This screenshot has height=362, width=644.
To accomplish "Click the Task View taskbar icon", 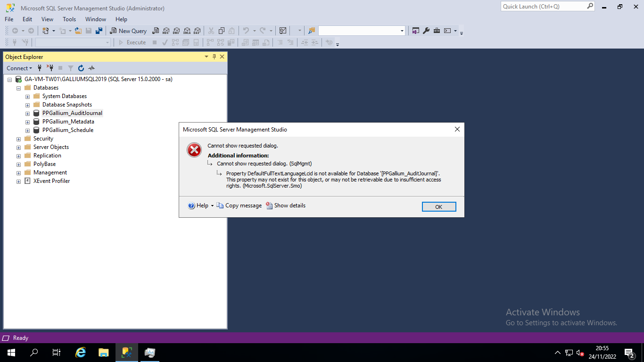I will pos(57,352).
